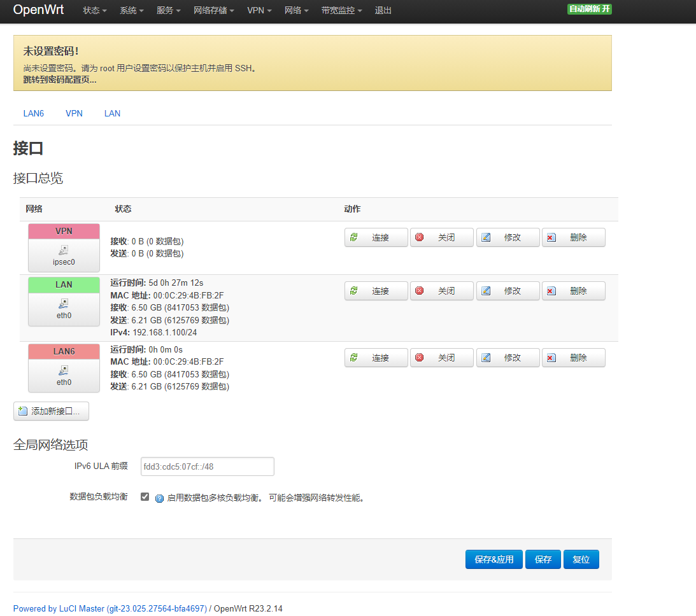Click the edit pencil icon in VPN row
The image size is (696, 616).
point(486,237)
